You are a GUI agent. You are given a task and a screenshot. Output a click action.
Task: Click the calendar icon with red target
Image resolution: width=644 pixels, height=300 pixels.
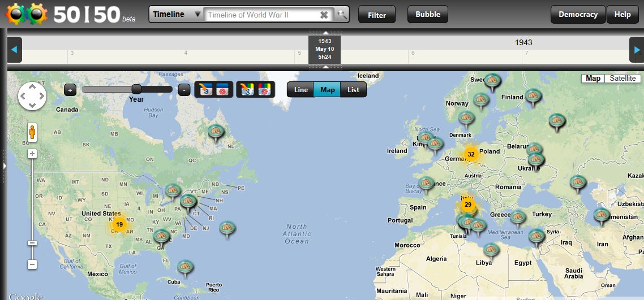click(222, 89)
